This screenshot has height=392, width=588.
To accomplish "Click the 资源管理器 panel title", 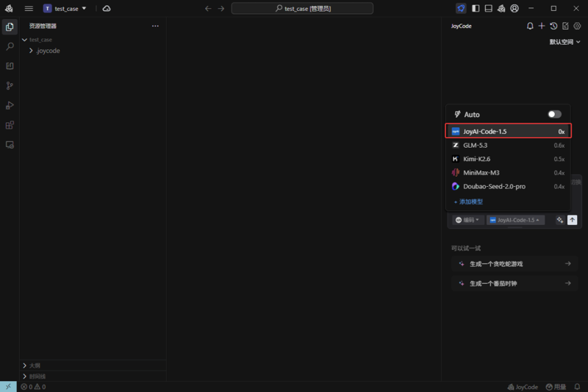I will [x=43, y=26].
